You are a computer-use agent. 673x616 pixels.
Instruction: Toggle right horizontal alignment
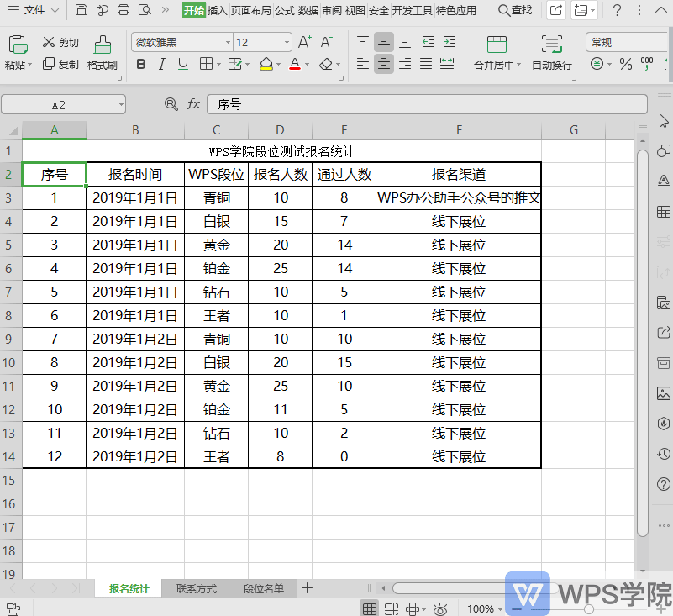[x=405, y=65]
